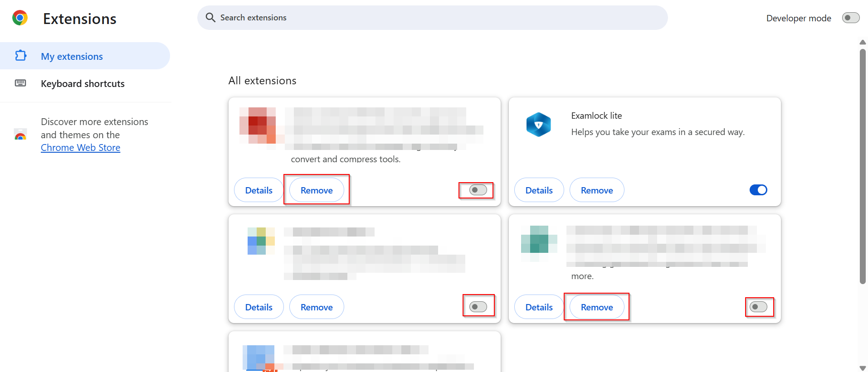Click the keyboard icon in the sidebar
868x372 pixels.
pos(20,83)
